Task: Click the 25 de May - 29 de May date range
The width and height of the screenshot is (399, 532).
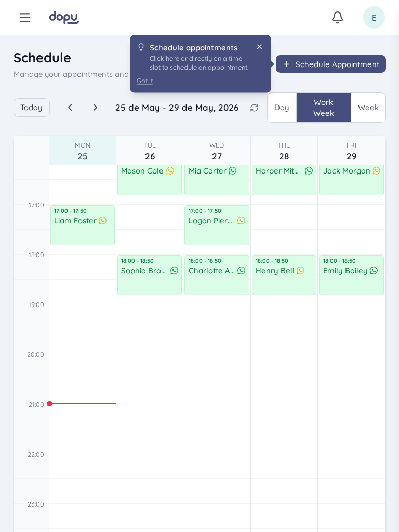Action: tap(177, 108)
